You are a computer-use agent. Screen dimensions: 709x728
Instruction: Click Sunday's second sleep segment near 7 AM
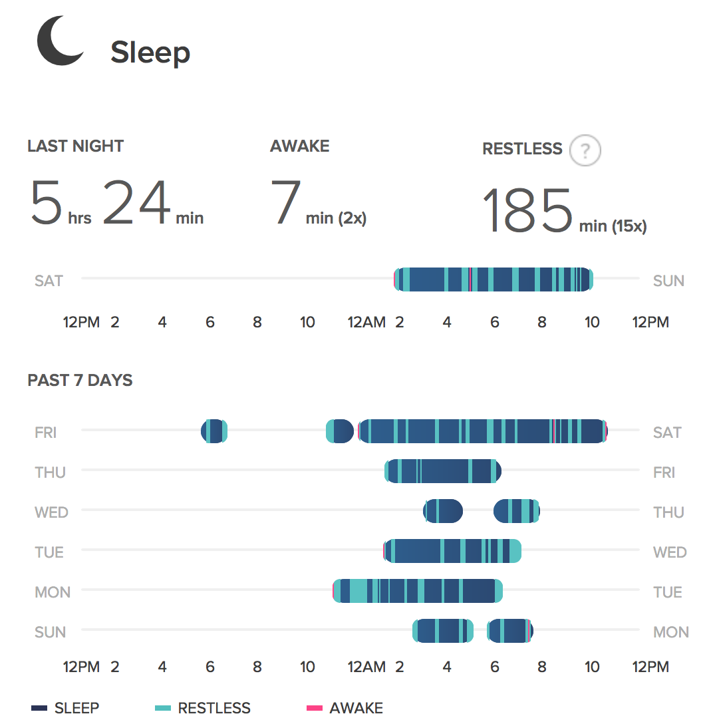510,631
